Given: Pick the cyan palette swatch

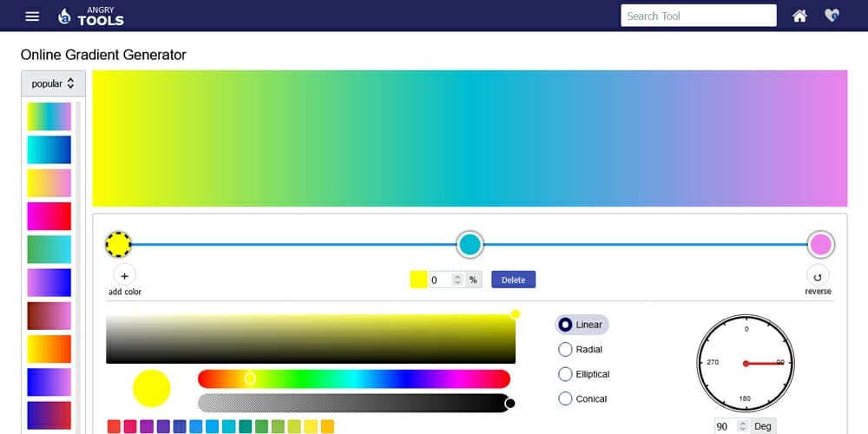Looking at the screenshot, I should click(228, 426).
